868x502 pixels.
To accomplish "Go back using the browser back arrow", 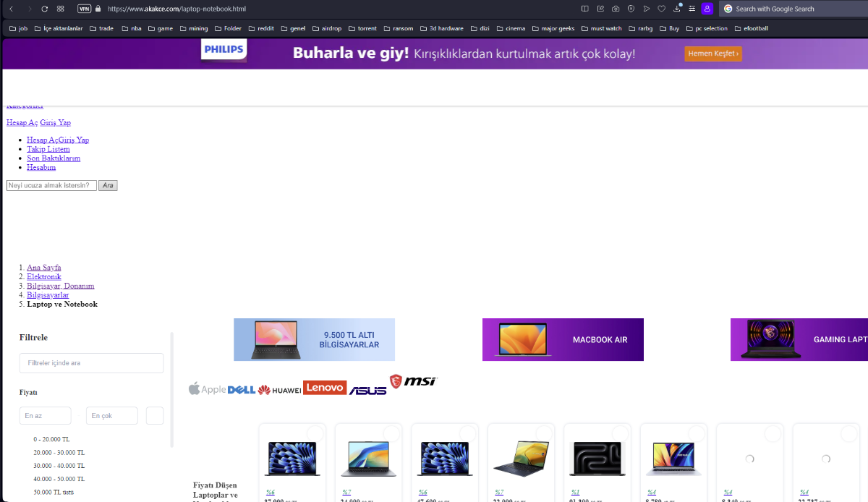I will click(x=11, y=9).
